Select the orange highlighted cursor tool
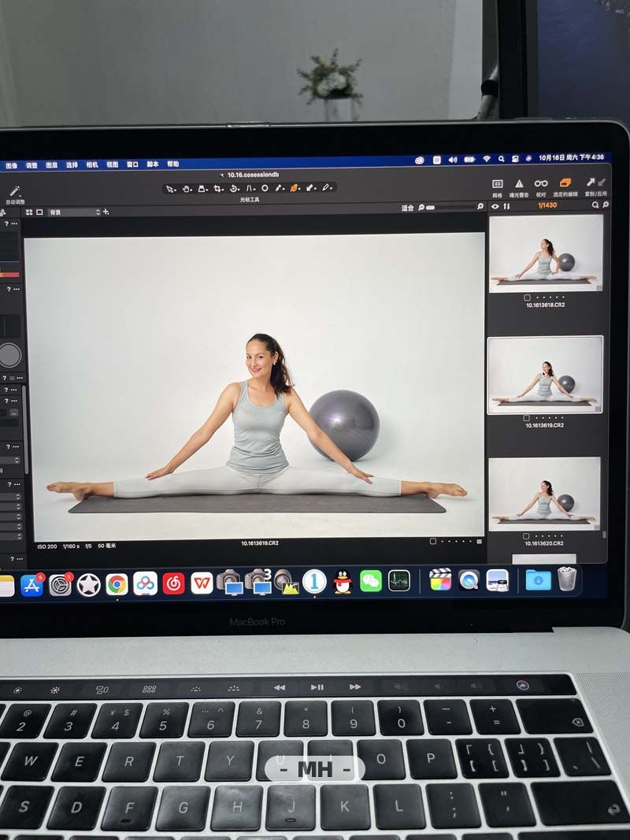This screenshot has width=630, height=840. click(x=294, y=188)
